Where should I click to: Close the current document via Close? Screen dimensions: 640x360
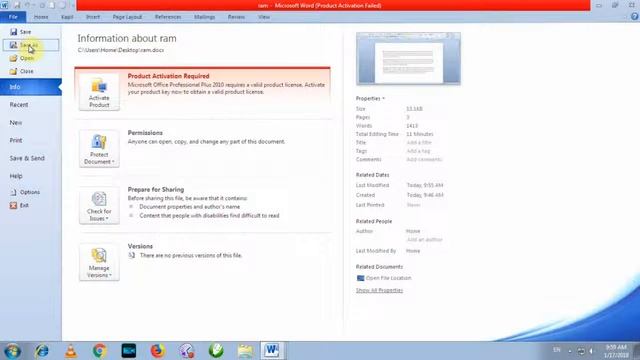coord(27,71)
